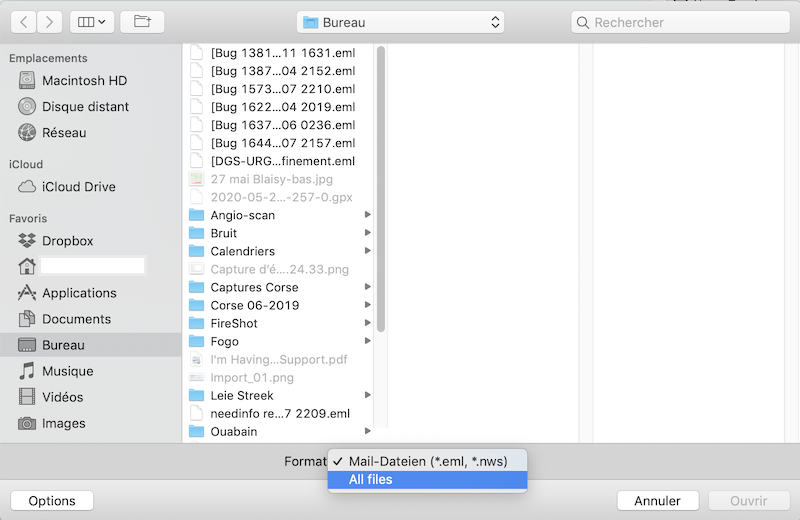Select file [DGS-URG...finement.eml
This screenshot has height=520, width=800.
click(x=278, y=161)
